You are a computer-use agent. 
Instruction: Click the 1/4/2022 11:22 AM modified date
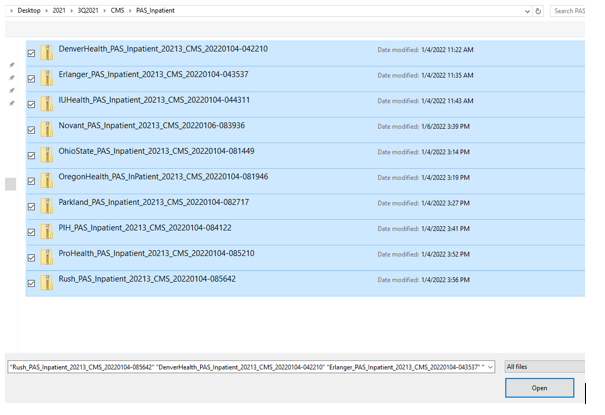pyautogui.click(x=447, y=50)
